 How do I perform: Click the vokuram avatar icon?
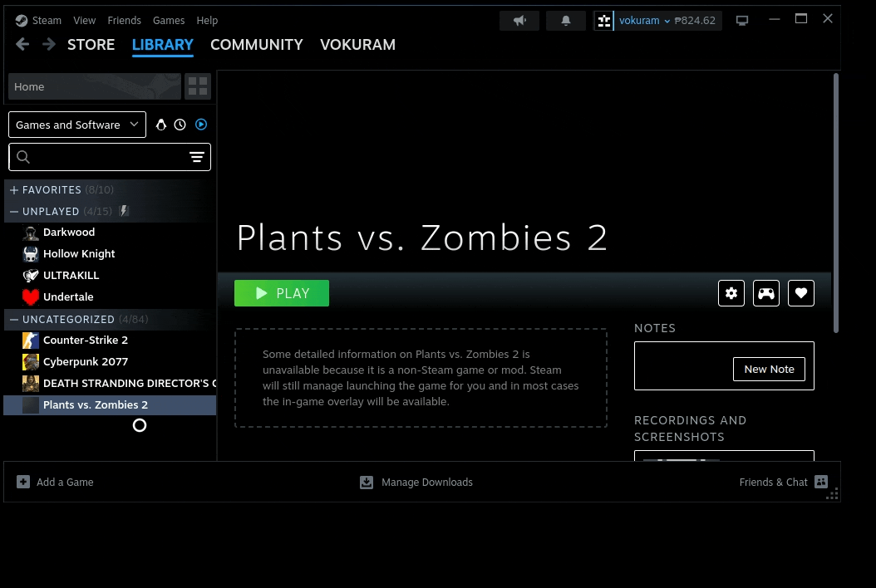pyautogui.click(x=604, y=21)
